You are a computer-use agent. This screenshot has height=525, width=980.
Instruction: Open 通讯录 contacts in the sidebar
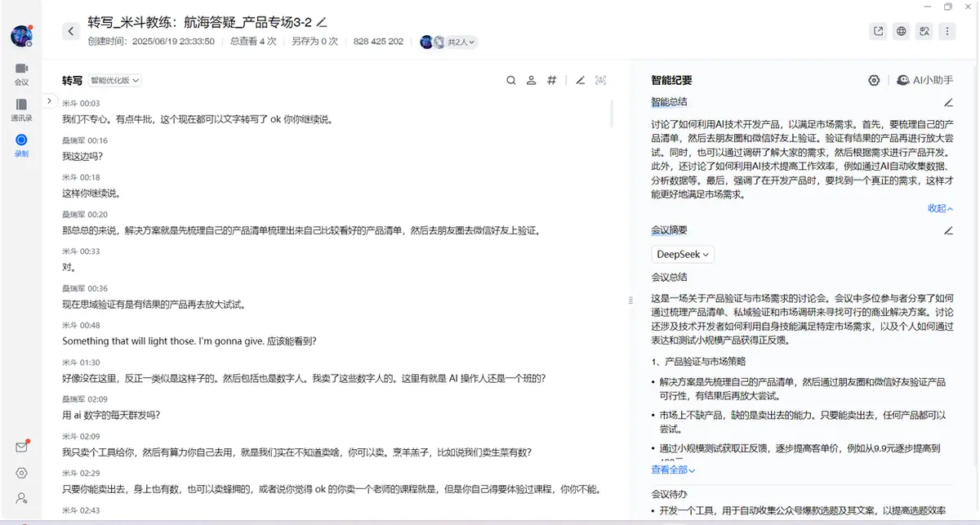pos(21,109)
